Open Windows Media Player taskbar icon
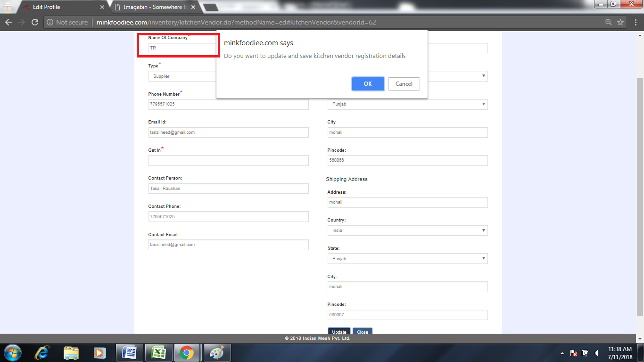This screenshot has height=362, width=644. point(99,353)
